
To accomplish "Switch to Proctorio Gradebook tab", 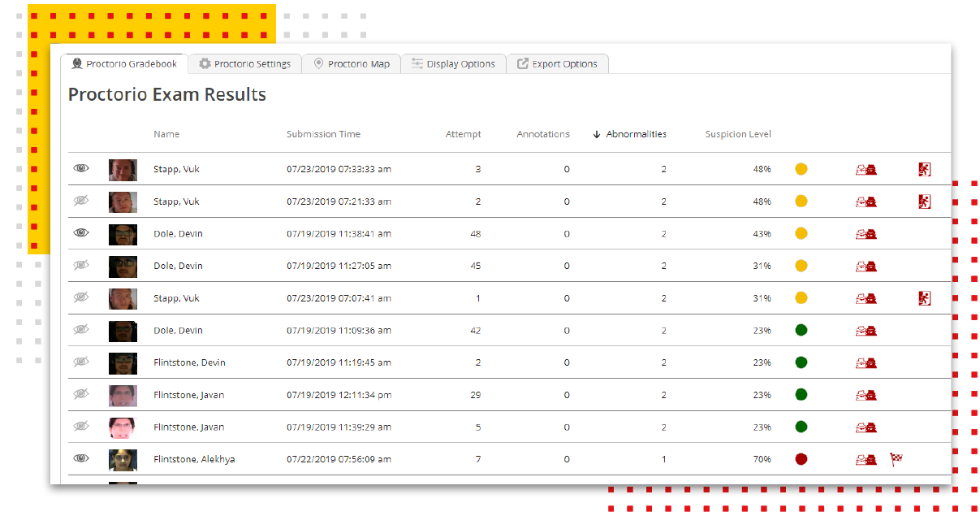I will 123,64.
